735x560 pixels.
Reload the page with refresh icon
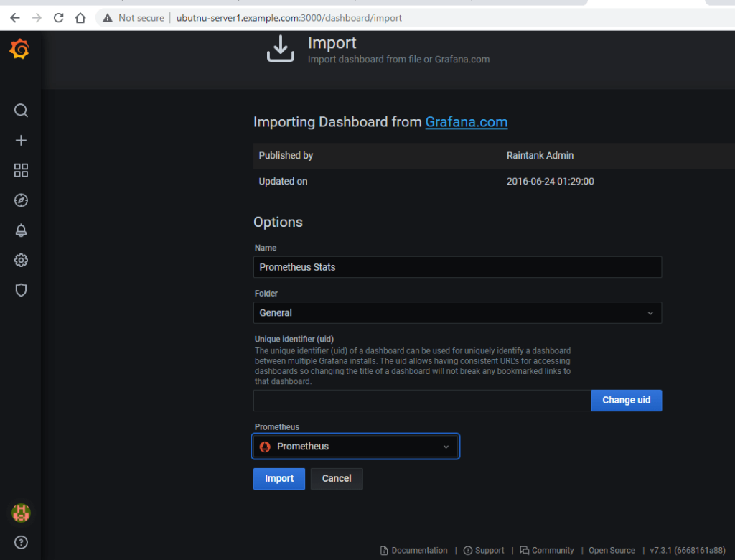pos(59,18)
